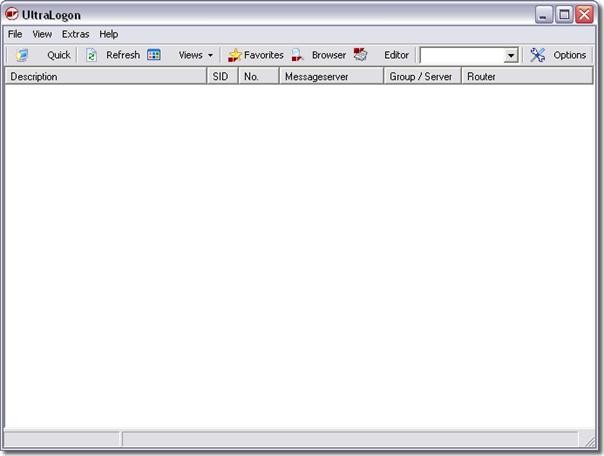604x456 pixels.
Task: Click the window resize grip in status bar
Action: click(x=589, y=440)
